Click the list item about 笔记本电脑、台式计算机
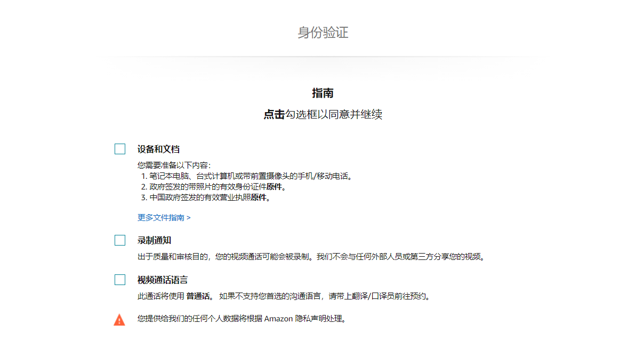The image size is (644, 363). click(247, 176)
